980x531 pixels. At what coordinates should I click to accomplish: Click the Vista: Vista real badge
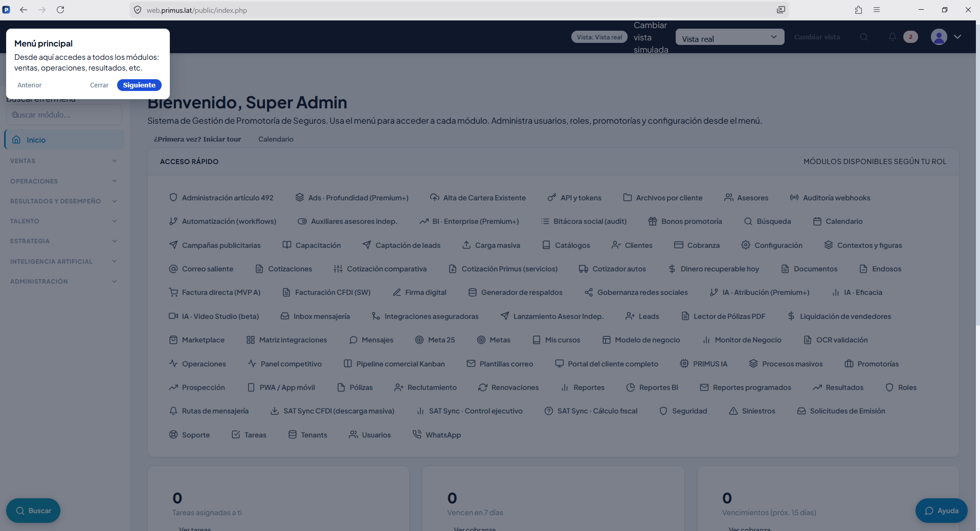click(599, 37)
